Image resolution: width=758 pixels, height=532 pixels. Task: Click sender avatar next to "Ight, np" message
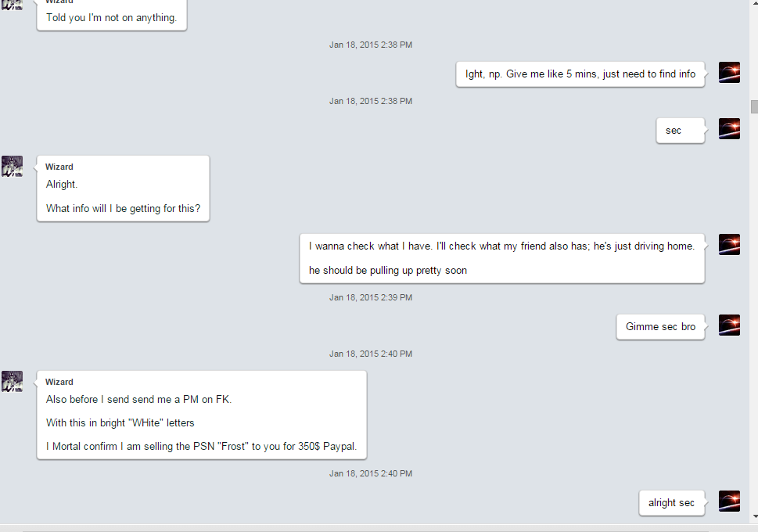coord(730,73)
